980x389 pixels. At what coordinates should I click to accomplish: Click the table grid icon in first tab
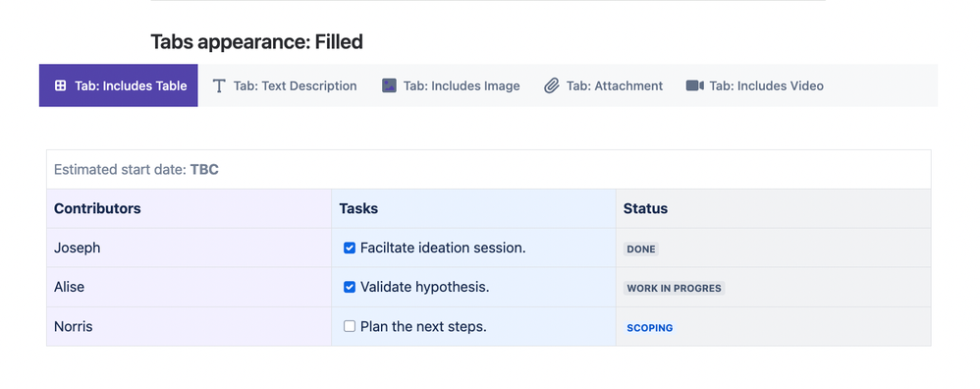click(x=60, y=85)
